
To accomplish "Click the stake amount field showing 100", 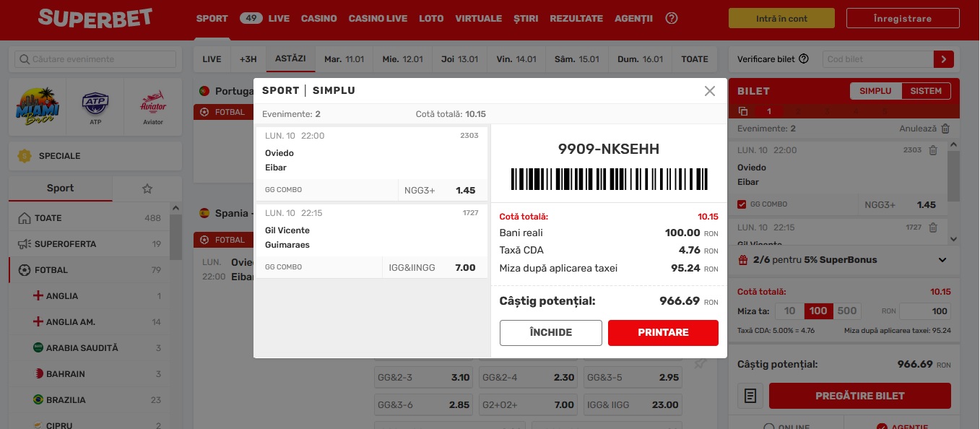I will (x=925, y=311).
